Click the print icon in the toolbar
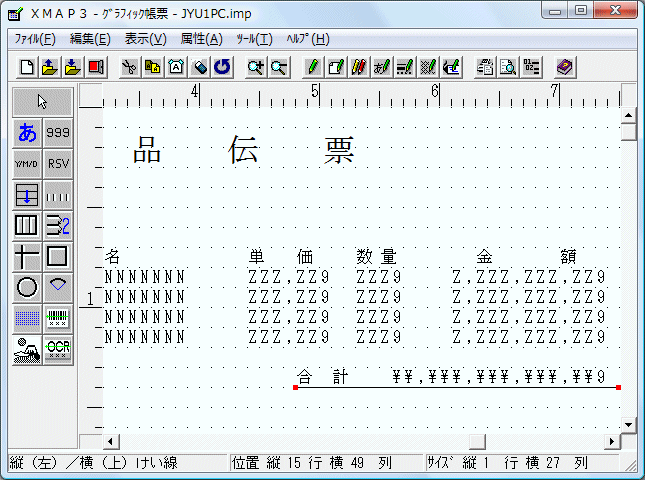Viewport: 645px width, 480px height. [x=485, y=67]
